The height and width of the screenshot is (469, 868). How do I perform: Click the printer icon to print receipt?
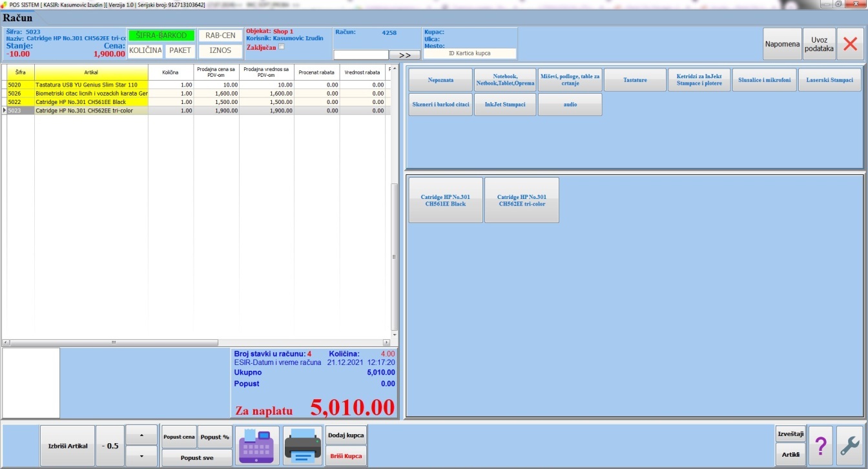[302, 446]
